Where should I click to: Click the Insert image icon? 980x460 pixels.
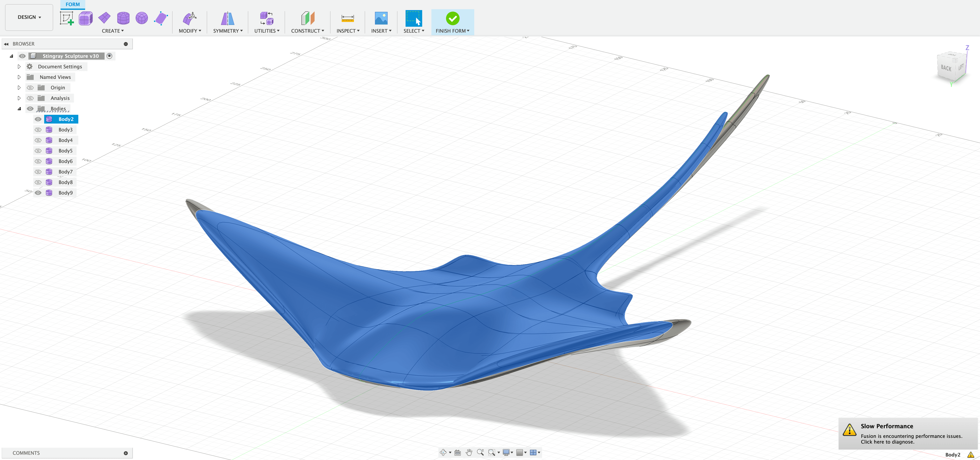[x=381, y=18]
